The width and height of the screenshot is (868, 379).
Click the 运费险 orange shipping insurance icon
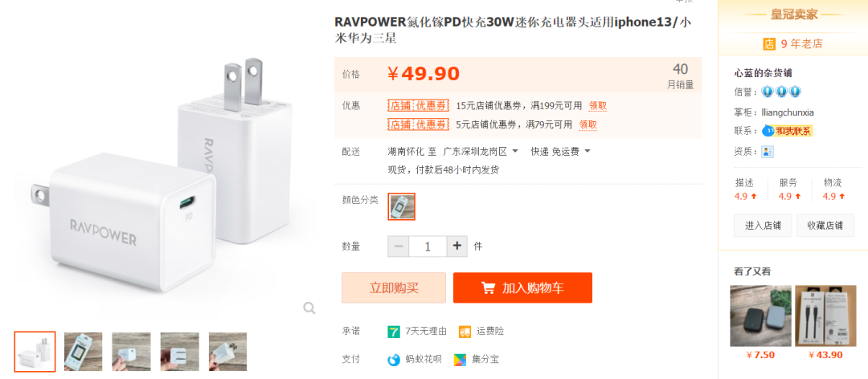465,332
